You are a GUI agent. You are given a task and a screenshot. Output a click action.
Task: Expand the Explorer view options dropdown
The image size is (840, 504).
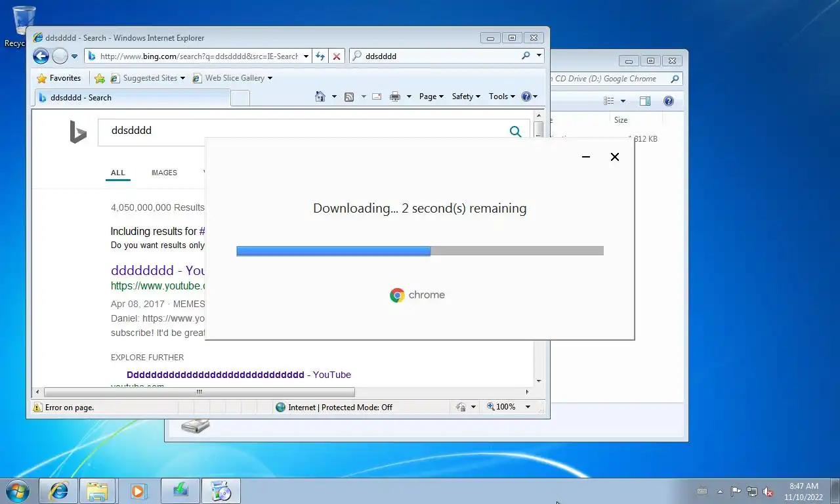coord(623,101)
